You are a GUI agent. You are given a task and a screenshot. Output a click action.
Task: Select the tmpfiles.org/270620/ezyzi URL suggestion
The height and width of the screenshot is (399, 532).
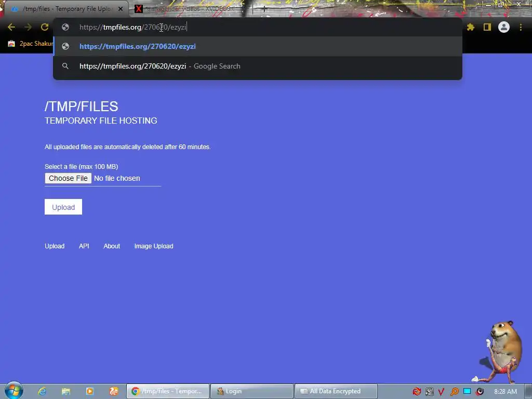[x=258, y=46]
